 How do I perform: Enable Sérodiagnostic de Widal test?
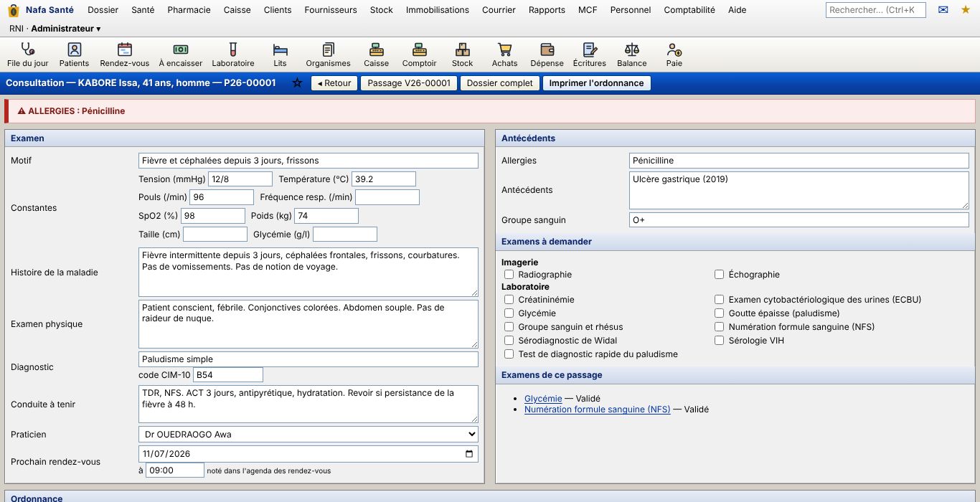tap(509, 341)
